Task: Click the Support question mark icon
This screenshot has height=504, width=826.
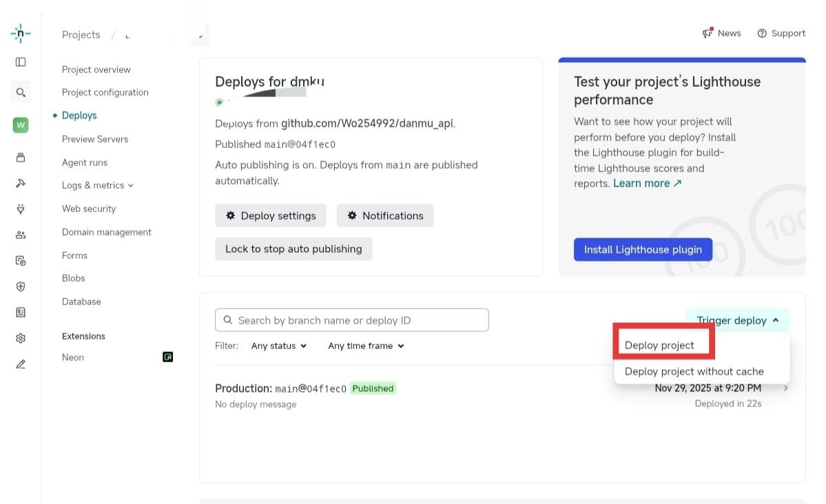Action: click(762, 33)
